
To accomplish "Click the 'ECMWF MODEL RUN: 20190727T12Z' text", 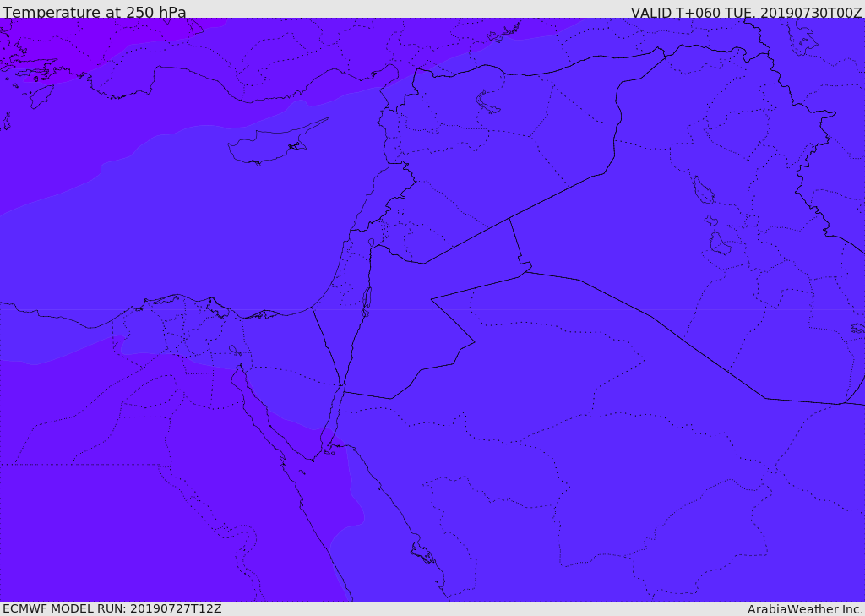I will click(x=112, y=609).
